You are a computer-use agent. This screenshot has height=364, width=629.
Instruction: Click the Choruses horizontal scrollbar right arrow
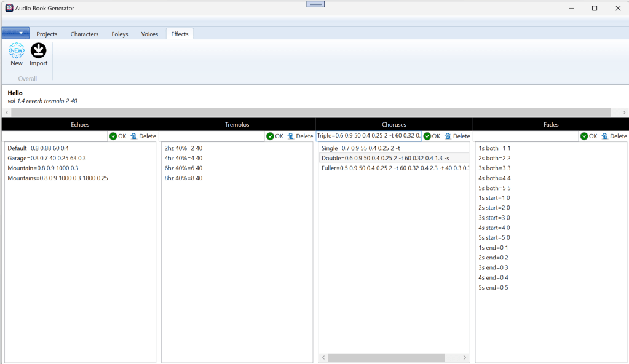point(465,357)
